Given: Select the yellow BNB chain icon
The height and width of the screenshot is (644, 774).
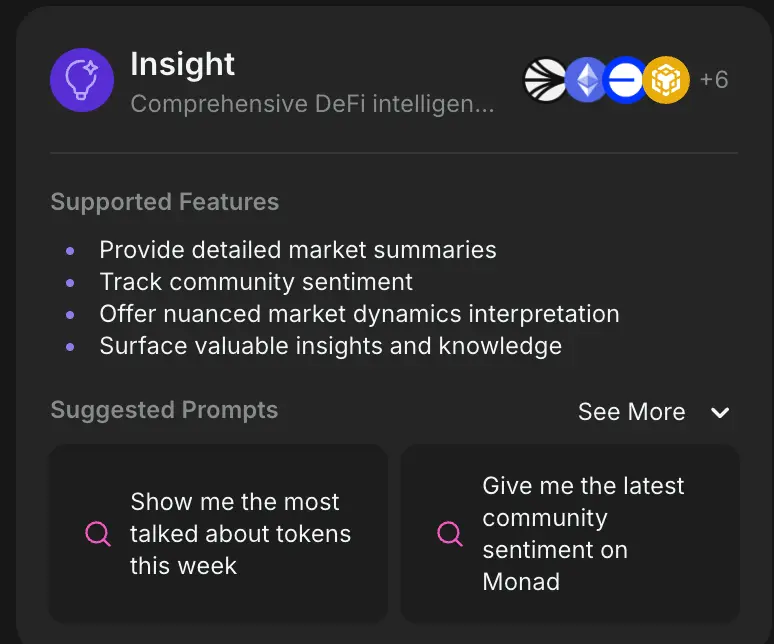Looking at the screenshot, I should click(x=666, y=80).
